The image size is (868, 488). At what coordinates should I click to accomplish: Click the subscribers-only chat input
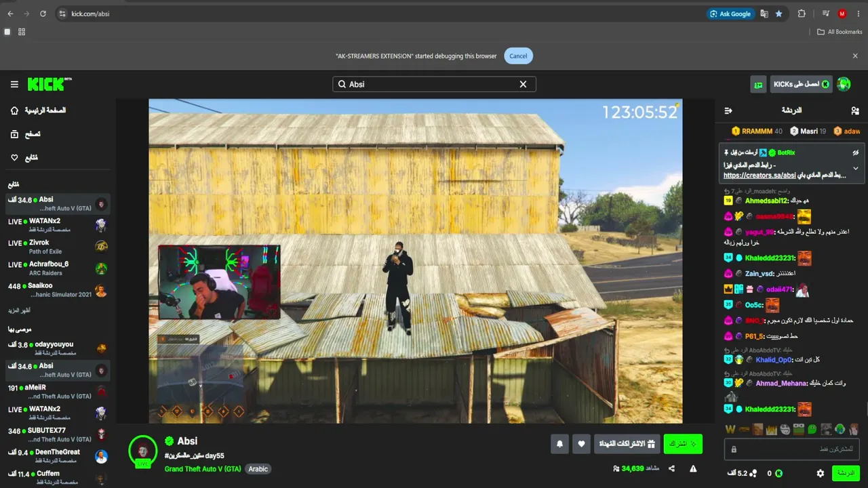coord(791,449)
